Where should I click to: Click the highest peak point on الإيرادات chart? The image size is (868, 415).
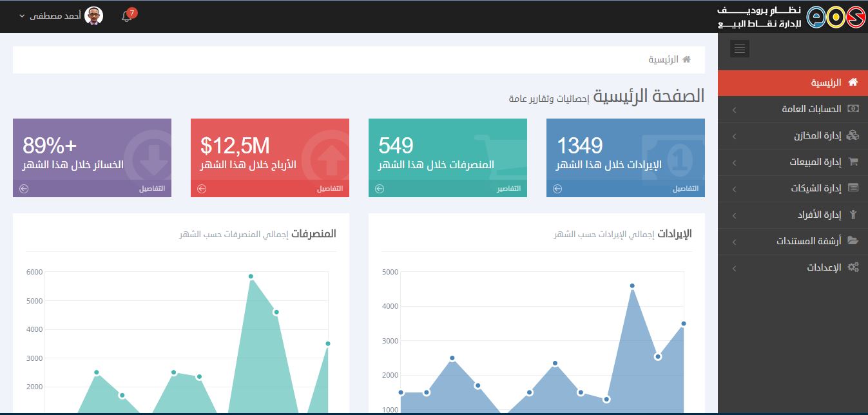click(632, 285)
